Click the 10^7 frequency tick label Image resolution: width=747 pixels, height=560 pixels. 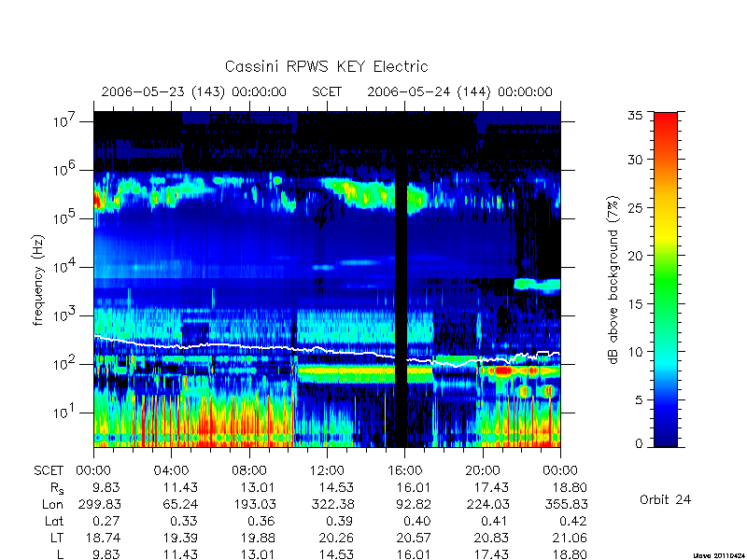[65, 120]
